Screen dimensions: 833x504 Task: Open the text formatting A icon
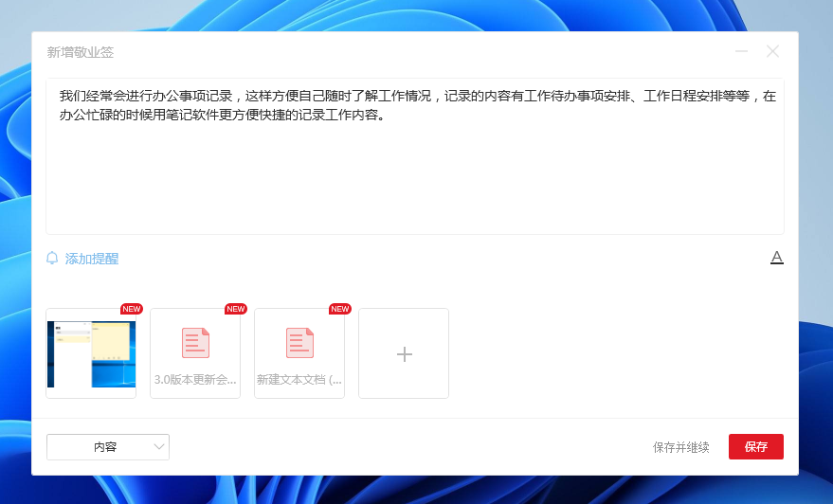pos(777,258)
